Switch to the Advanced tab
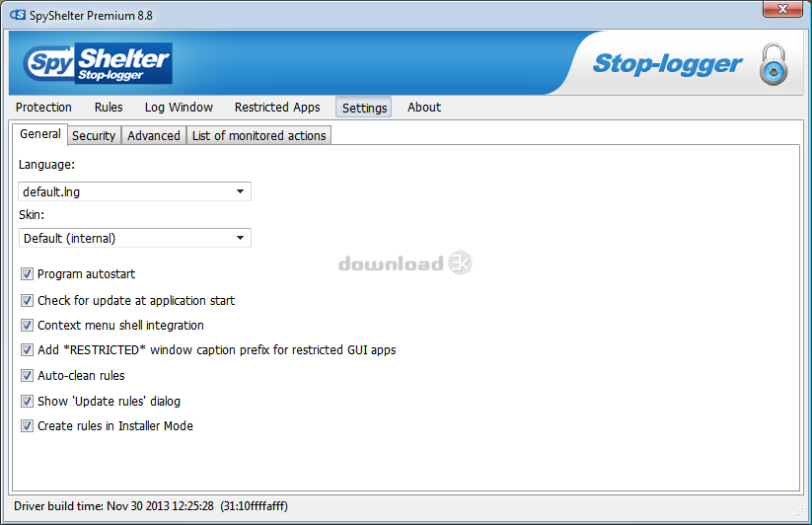Image resolution: width=812 pixels, height=525 pixels. [x=154, y=135]
